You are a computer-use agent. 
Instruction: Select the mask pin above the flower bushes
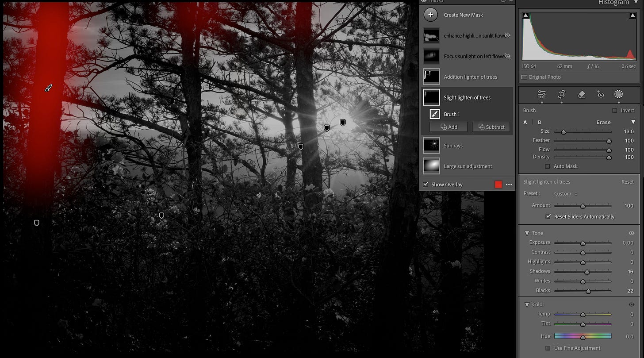[x=161, y=216]
